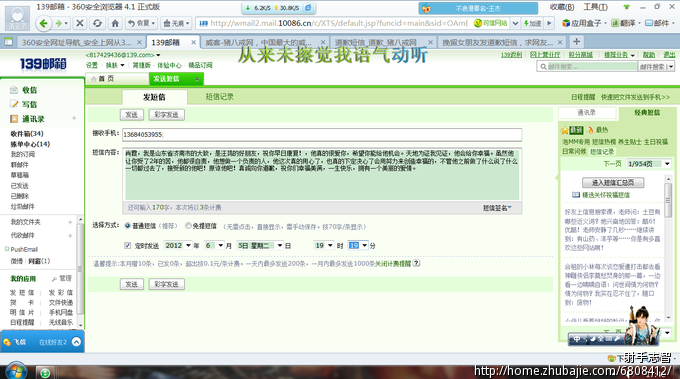
Task: Click the 写信 compose pencil icon
Action: click(x=14, y=104)
